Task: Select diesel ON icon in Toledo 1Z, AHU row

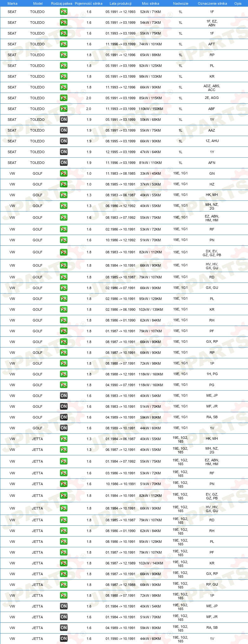Action: point(63,141)
